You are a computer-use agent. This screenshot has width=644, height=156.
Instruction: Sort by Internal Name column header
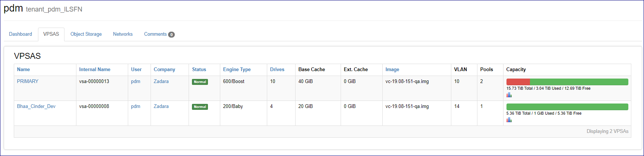pyautogui.click(x=95, y=70)
